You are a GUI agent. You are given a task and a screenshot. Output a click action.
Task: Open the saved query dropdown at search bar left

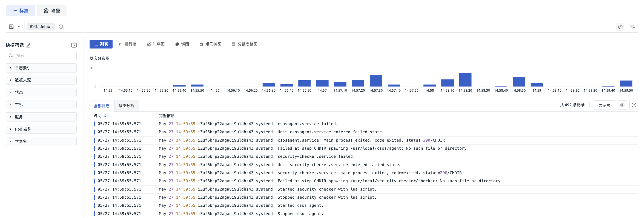(15, 27)
